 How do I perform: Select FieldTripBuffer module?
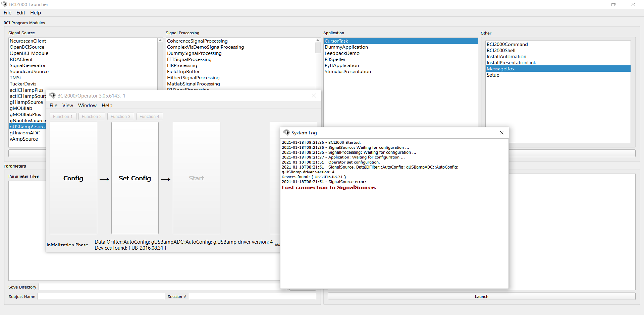tap(183, 71)
